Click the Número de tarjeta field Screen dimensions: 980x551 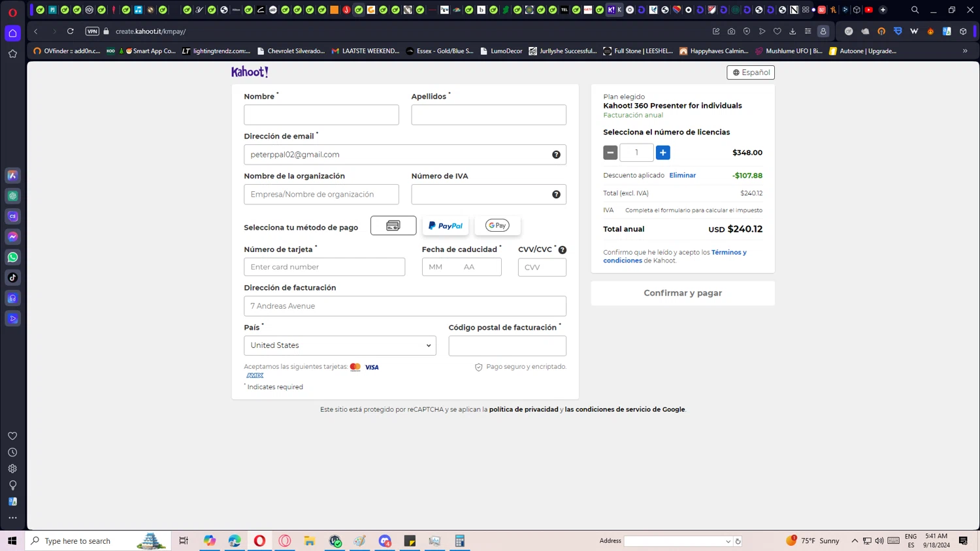pos(324,267)
